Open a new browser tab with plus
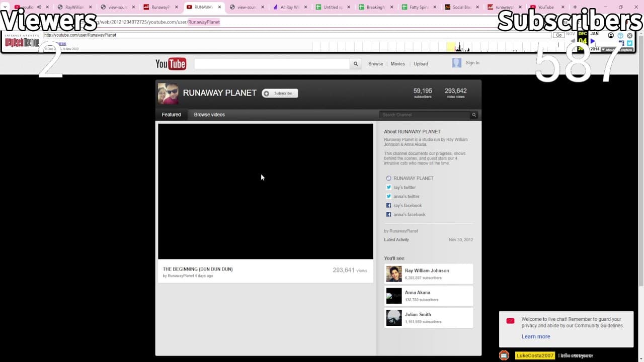 click(x=575, y=7)
